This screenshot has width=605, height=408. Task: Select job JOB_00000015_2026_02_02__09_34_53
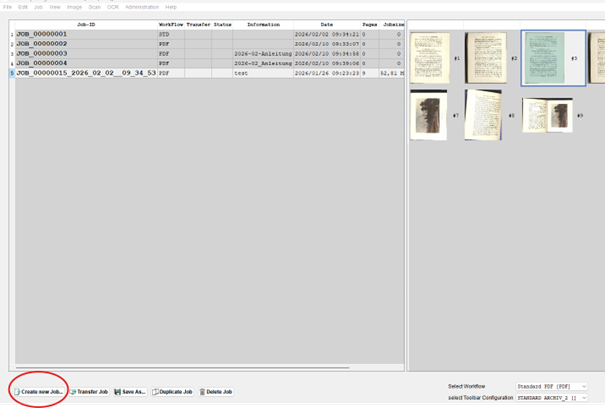coord(85,73)
